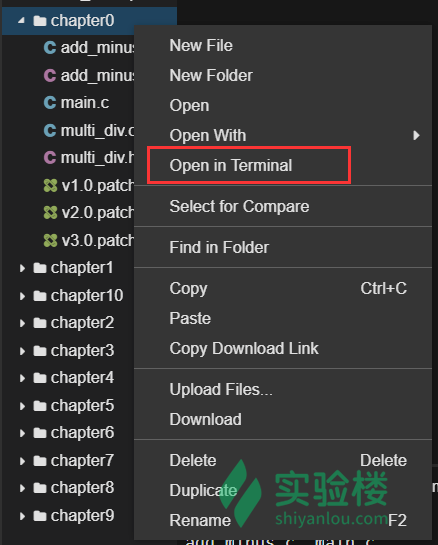Click the patch icon next to v3.0.patch
Screen dimensions: 438x545
pos(50,240)
